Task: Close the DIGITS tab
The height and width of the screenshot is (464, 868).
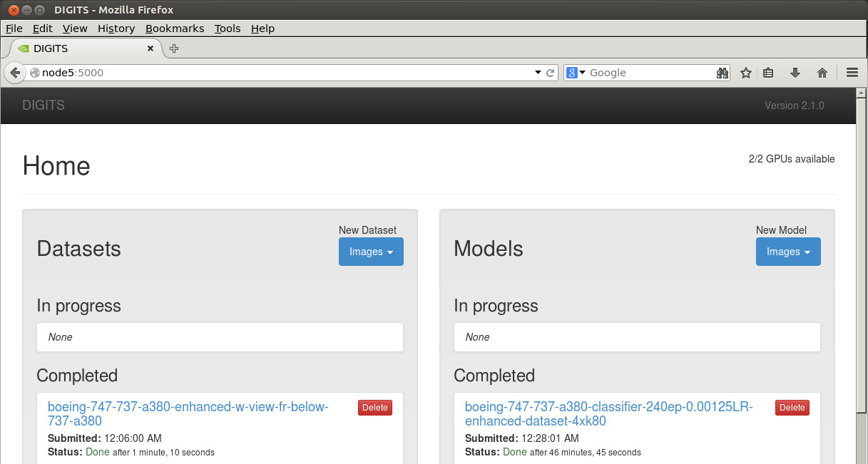Action: (150, 48)
